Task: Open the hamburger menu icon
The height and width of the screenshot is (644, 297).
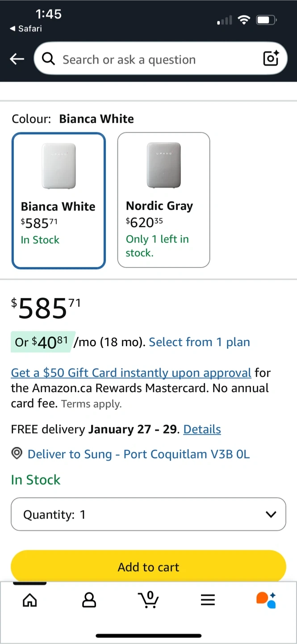Action: click(208, 600)
